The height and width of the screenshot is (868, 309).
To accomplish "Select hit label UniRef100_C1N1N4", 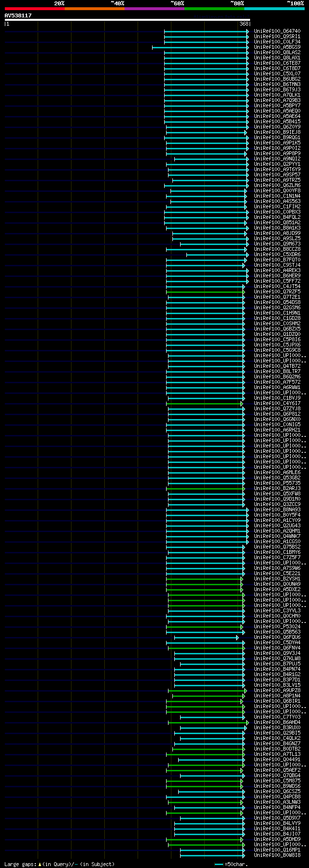I will tap(277, 196).
